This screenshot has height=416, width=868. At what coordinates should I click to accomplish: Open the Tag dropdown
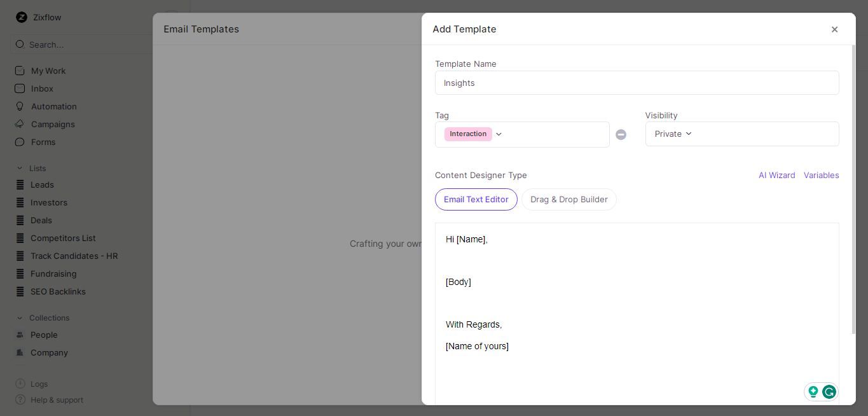click(x=499, y=134)
